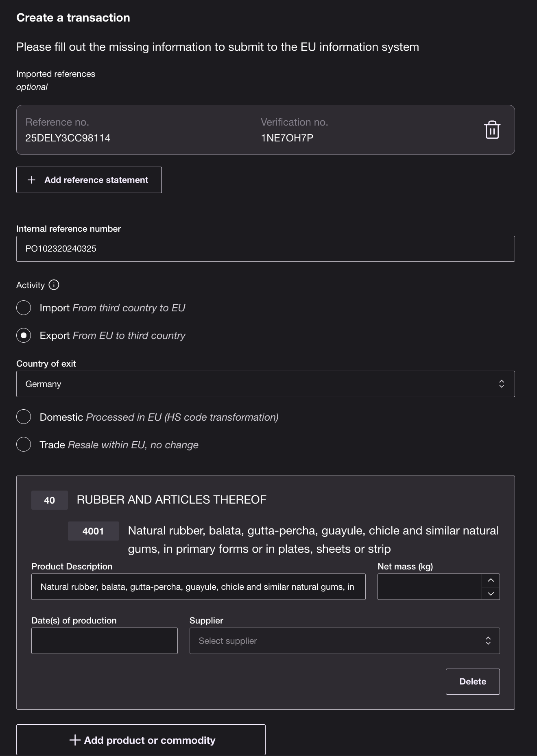Open the Select supplier dropdown
The image size is (537, 756).
[x=344, y=641]
